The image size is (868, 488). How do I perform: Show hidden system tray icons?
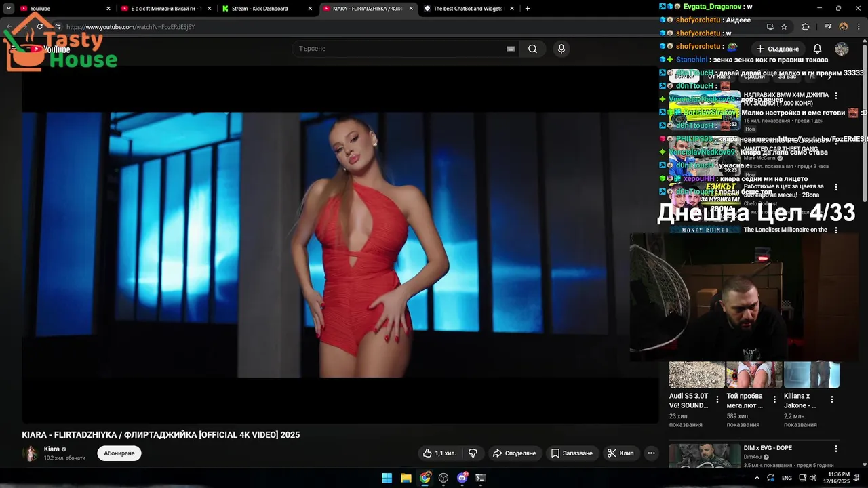pyautogui.click(x=756, y=478)
